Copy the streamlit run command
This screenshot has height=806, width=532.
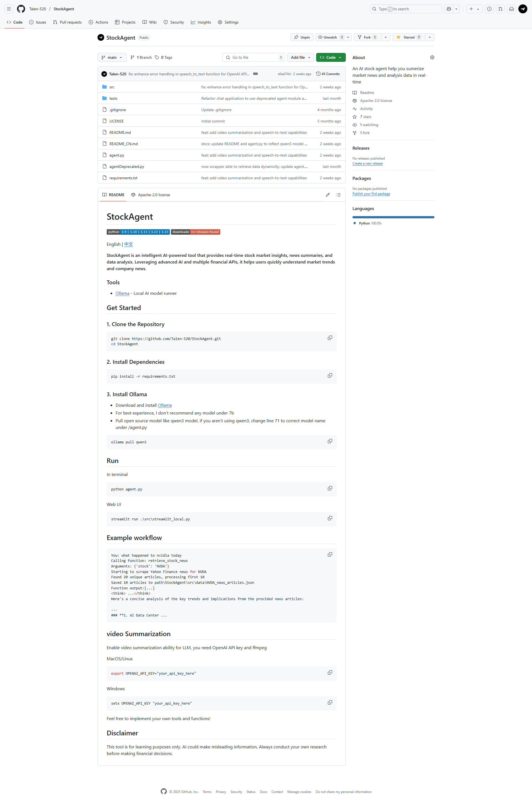tap(330, 518)
